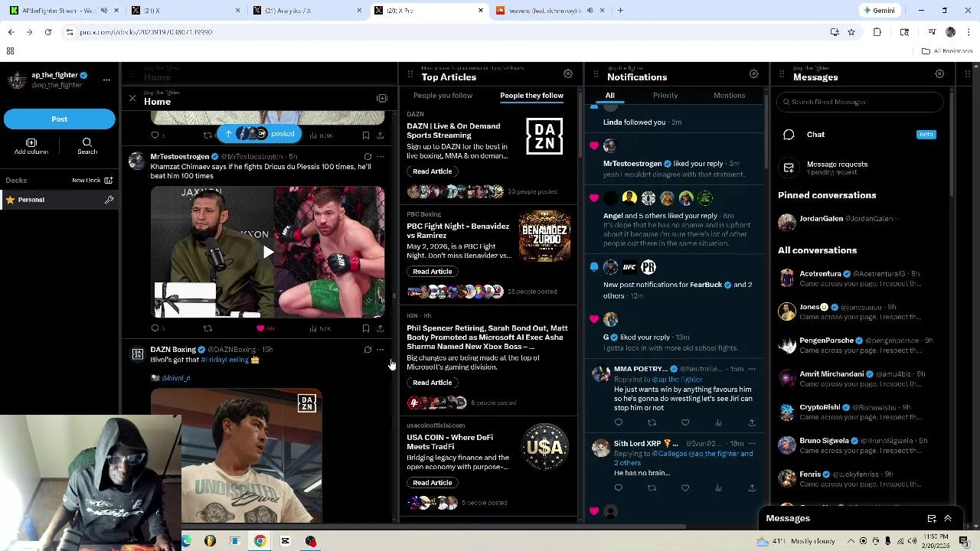
Task: Open more options on DAZN Boxing post
Action: click(x=381, y=350)
